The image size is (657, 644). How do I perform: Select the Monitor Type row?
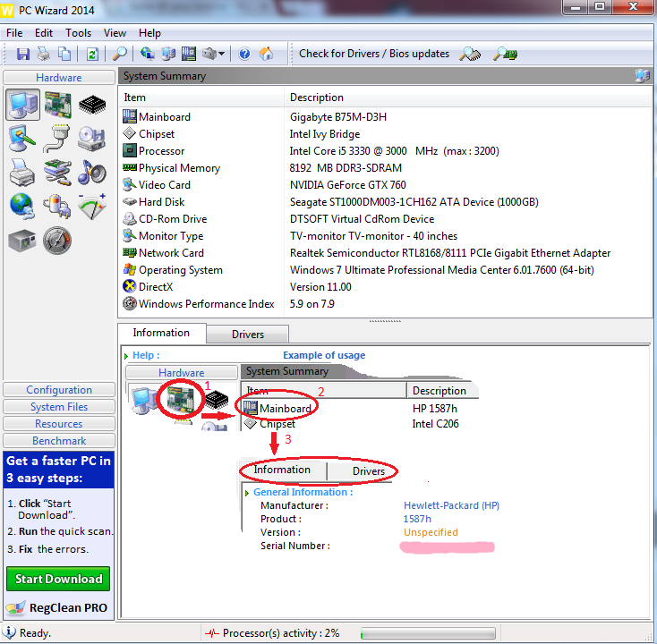point(386,236)
